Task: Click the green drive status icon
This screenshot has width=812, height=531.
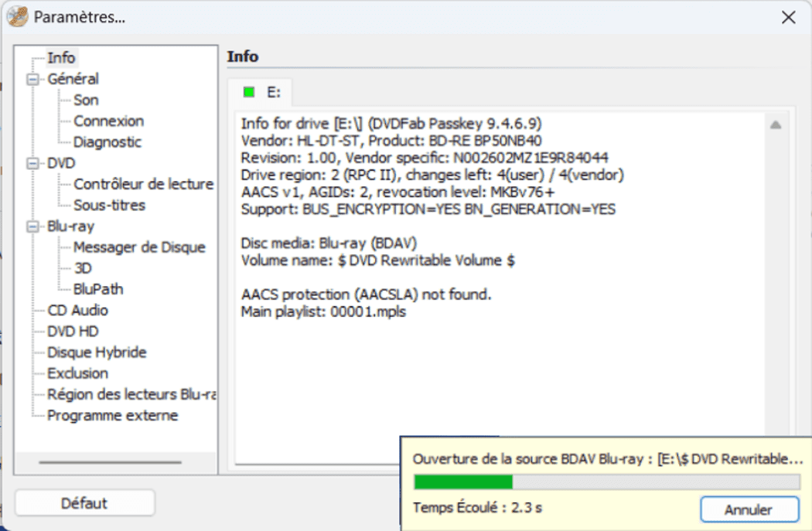Action: pos(249,92)
